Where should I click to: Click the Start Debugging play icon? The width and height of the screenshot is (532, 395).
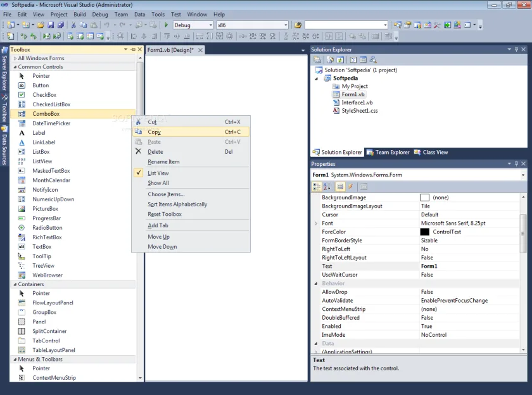click(x=166, y=25)
